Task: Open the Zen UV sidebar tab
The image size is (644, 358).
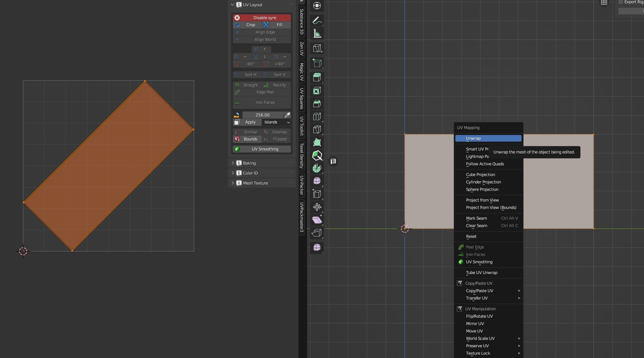Action: point(301,48)
